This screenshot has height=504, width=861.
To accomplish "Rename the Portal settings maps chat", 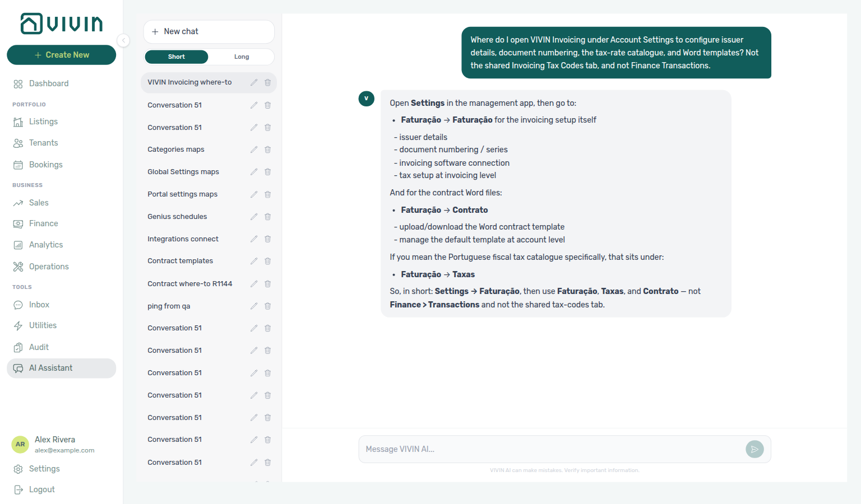I will pos(254,194).
